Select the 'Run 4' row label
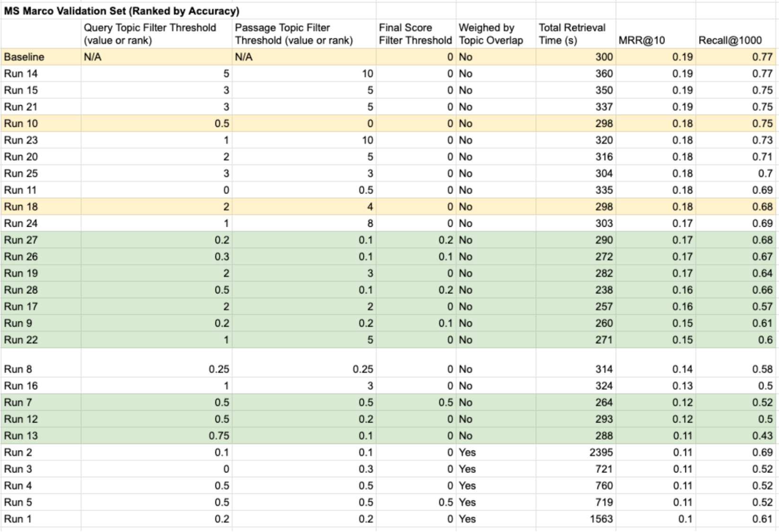 click(x=18, y=486)
